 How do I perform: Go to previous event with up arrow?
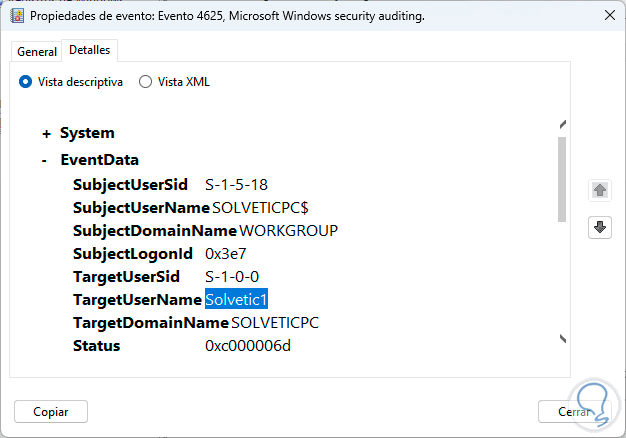tap(600, 189)
